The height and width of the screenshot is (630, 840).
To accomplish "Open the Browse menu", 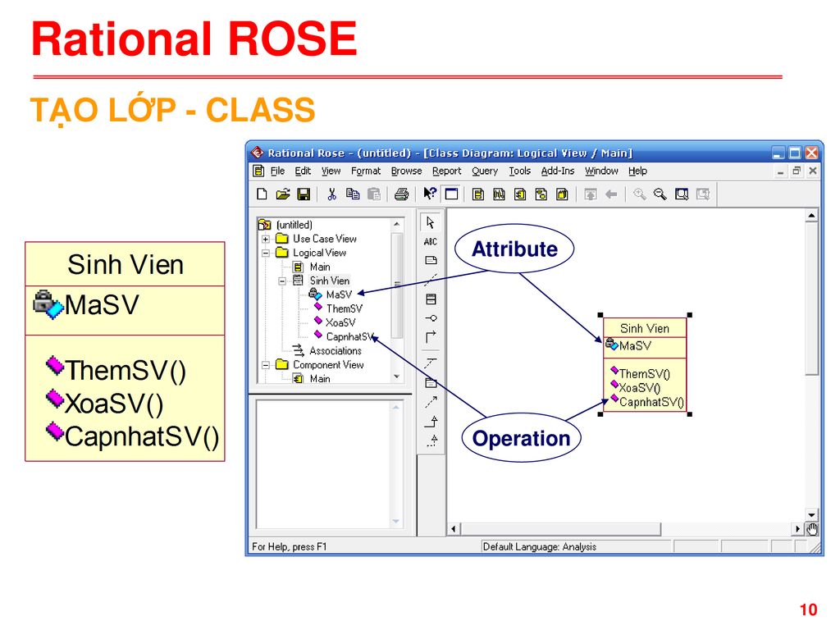I will pos(406,171).
